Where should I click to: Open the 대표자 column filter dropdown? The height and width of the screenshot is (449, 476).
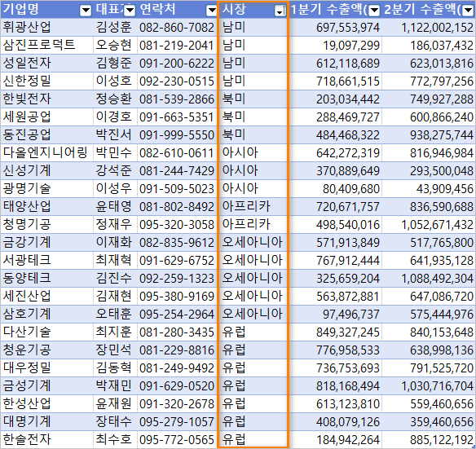(x=130, y=11)
